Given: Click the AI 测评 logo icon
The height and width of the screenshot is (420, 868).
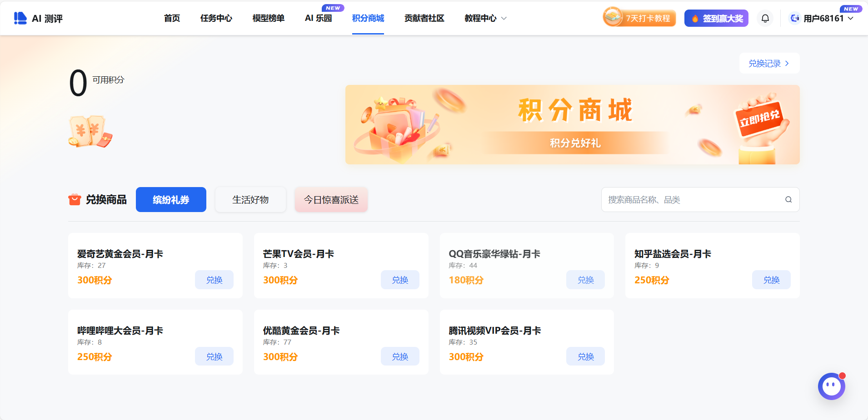Looking at the screenshot, I should 20,18.
